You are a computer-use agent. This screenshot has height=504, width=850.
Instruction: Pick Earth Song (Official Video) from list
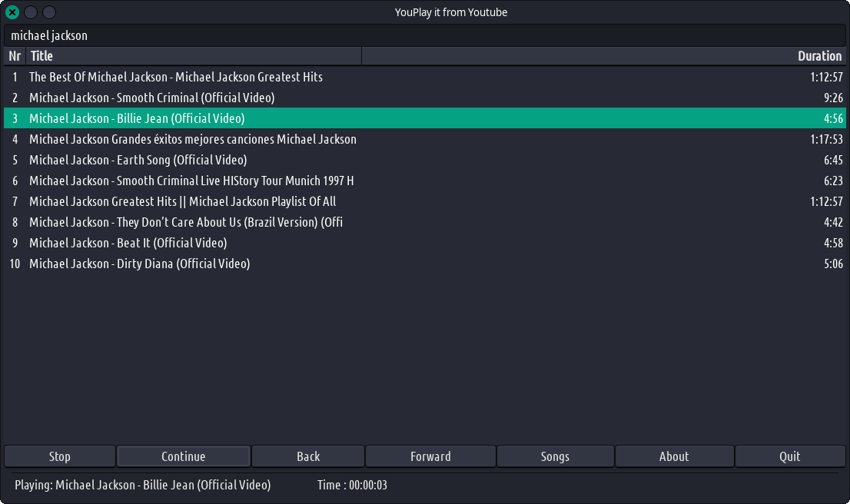click(x=138, y=160)
